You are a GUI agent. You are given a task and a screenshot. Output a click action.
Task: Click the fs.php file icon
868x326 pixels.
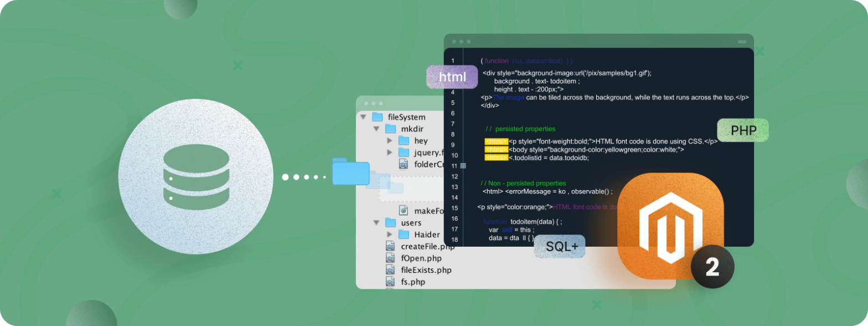coord(391,282)
